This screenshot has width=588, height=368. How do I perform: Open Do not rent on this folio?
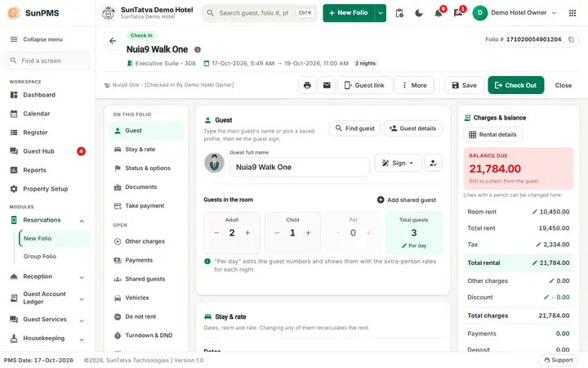point(146,316)
